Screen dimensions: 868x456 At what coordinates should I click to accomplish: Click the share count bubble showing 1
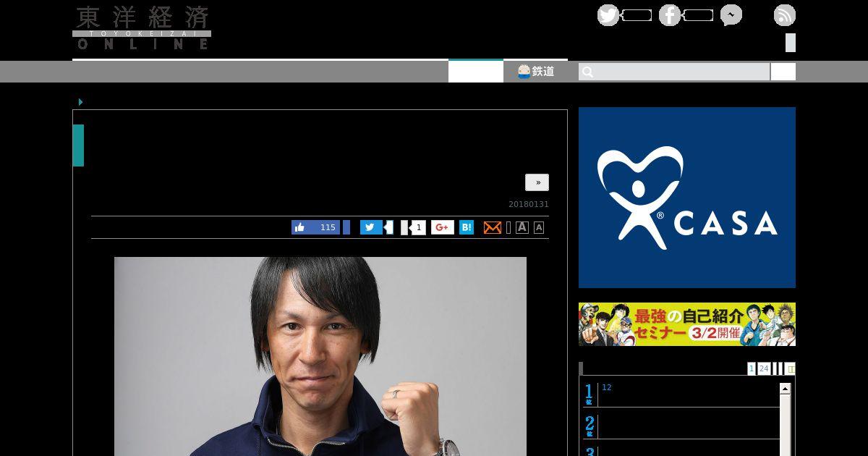pos(417,227)
